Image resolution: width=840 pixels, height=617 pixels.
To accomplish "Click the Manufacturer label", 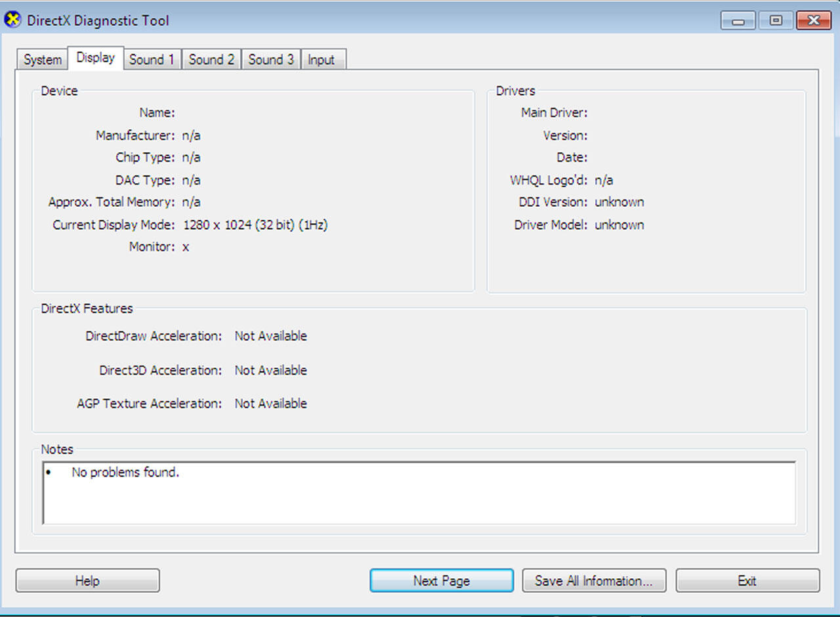I will (135, 136).
